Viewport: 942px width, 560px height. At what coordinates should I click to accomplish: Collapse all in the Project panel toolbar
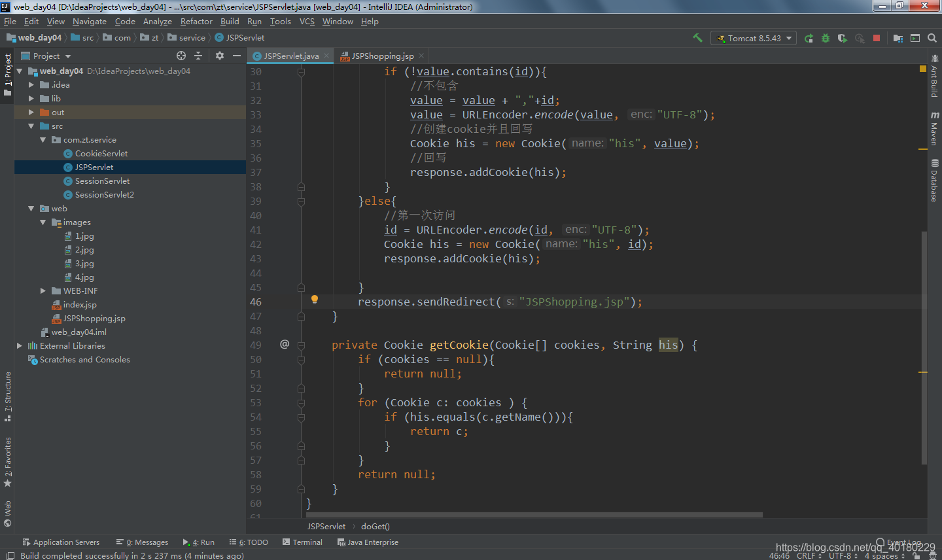pos(198,56)
